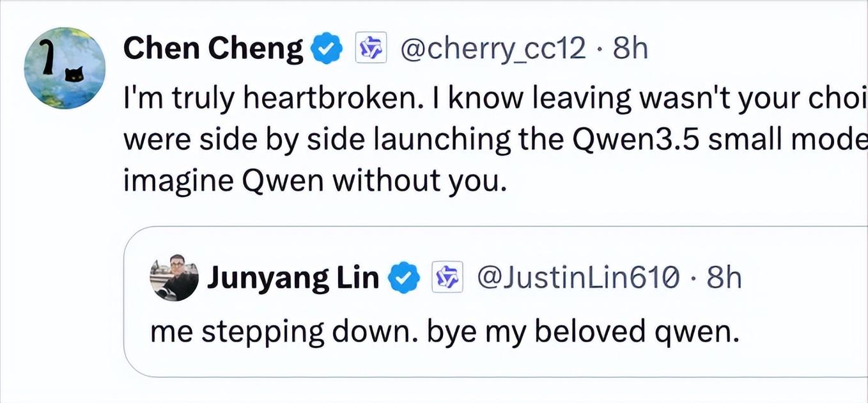Click the @cherry_cc12 handle
Viewport: 868px width, 403px height.
[x=492, y=49]
